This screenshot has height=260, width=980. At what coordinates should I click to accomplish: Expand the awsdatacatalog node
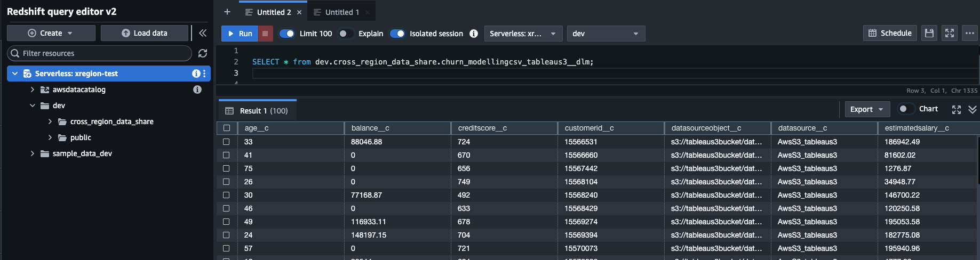tap(33, 90)
